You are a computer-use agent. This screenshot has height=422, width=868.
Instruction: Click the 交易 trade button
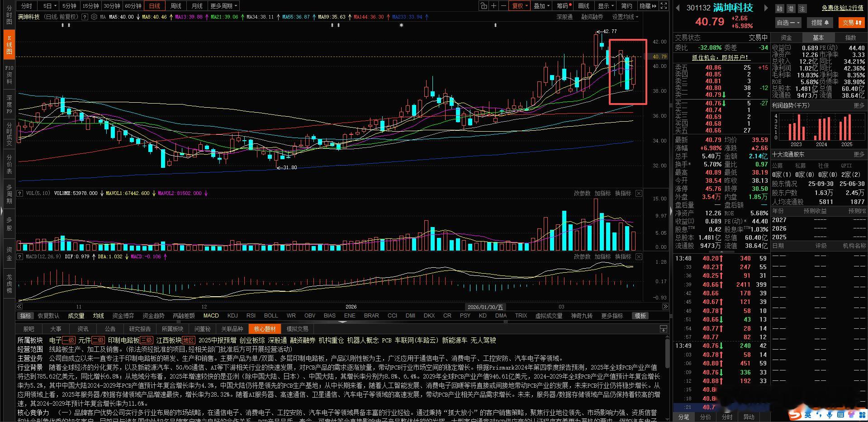click(852, 22)
